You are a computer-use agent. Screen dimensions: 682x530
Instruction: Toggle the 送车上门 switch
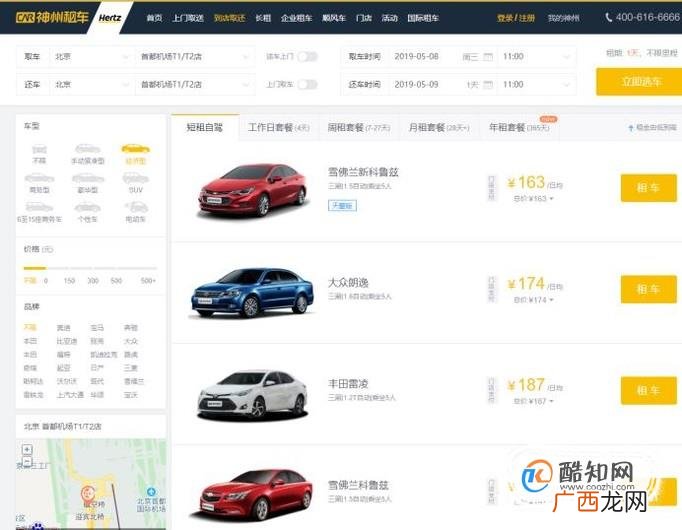click(308, 57)
